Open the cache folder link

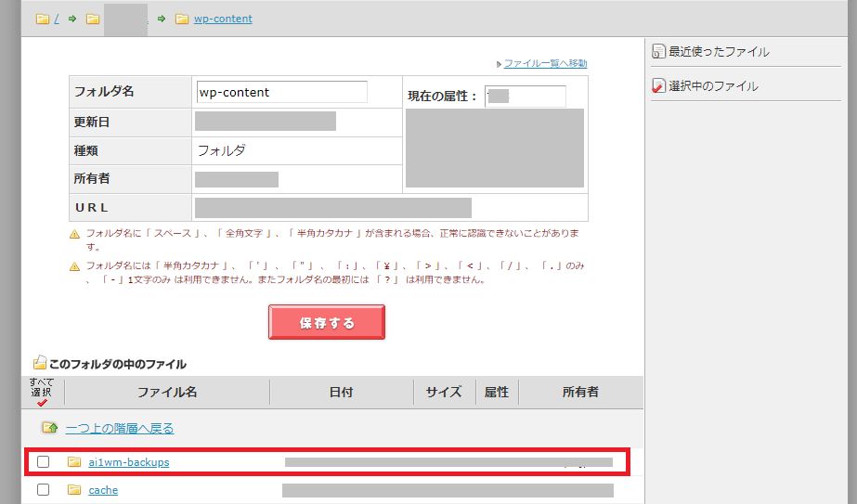[x=103, y=490]
